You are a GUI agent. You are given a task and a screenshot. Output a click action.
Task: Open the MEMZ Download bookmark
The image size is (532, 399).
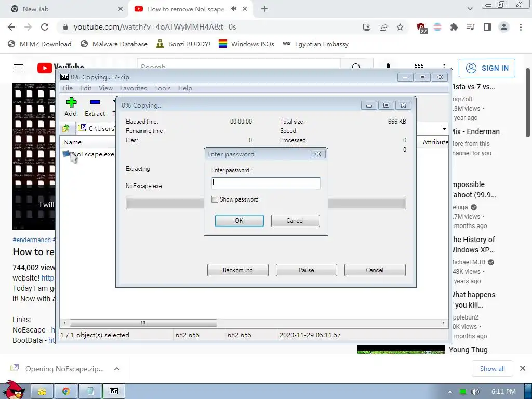pos(39,44)
